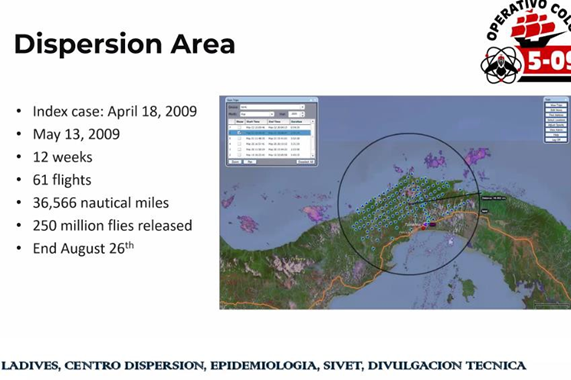
Task: Collapse the right tools panel header icon
Action: (566, 99)
